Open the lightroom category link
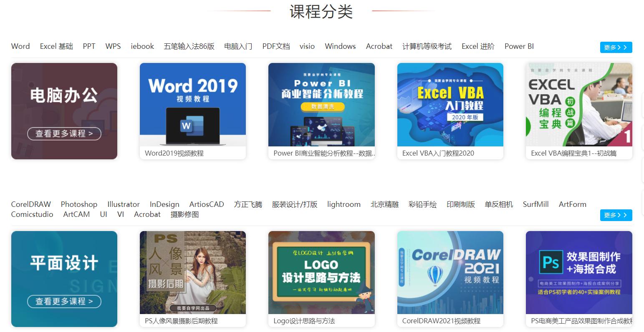 pyautogui.click(x=343, y=204)
